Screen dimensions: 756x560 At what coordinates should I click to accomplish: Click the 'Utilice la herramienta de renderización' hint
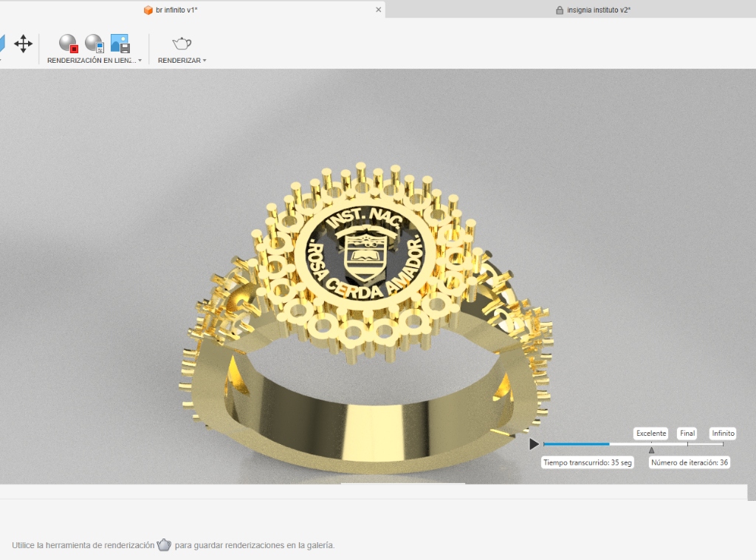click(83, 545)
